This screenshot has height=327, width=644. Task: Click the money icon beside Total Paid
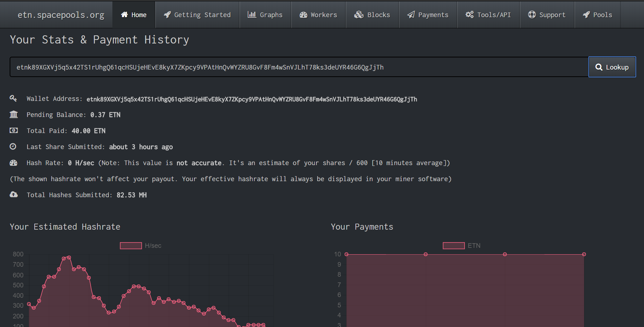point(14,130)
